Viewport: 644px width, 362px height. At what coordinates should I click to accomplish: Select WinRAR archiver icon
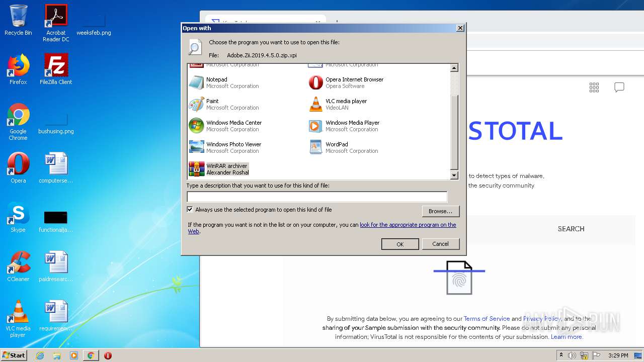196,169
